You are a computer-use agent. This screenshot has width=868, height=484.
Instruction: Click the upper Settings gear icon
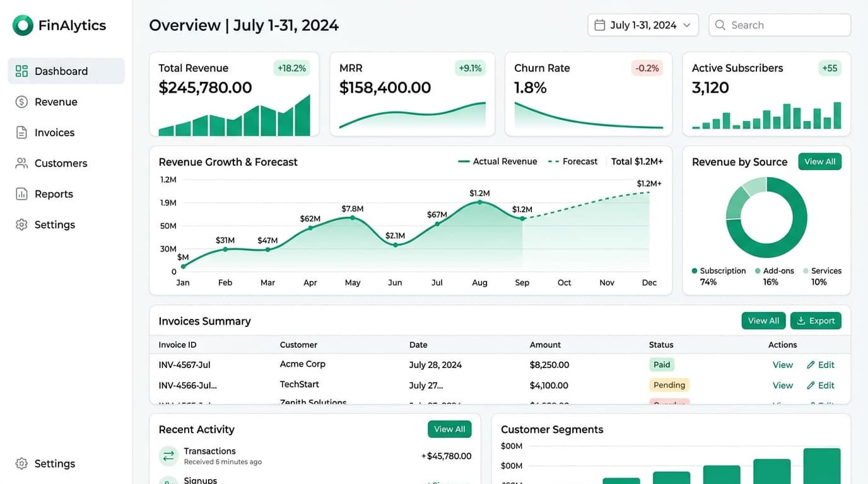tap(21, 225)
